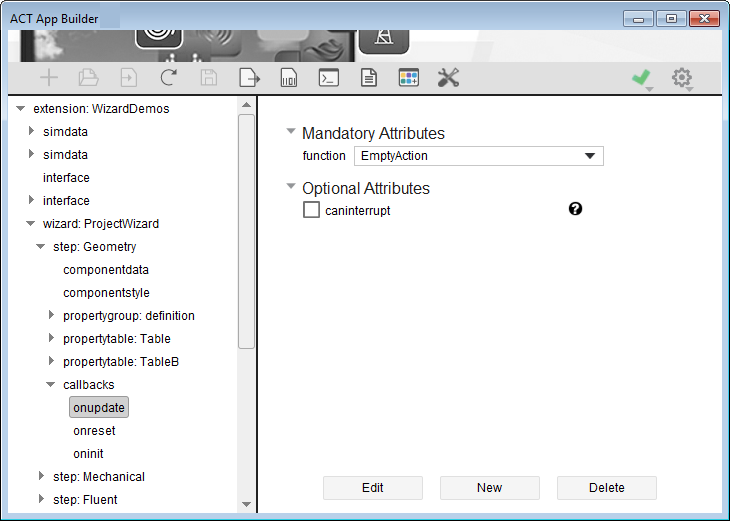Click the tree scrollbar up arrow

tap(247, 105)
